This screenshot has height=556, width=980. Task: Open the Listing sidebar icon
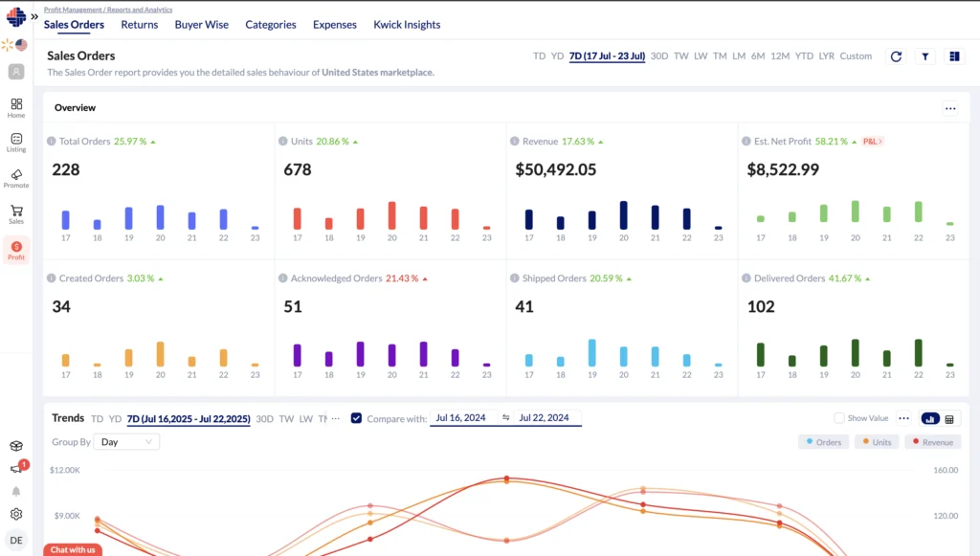[x=16, y=143]
